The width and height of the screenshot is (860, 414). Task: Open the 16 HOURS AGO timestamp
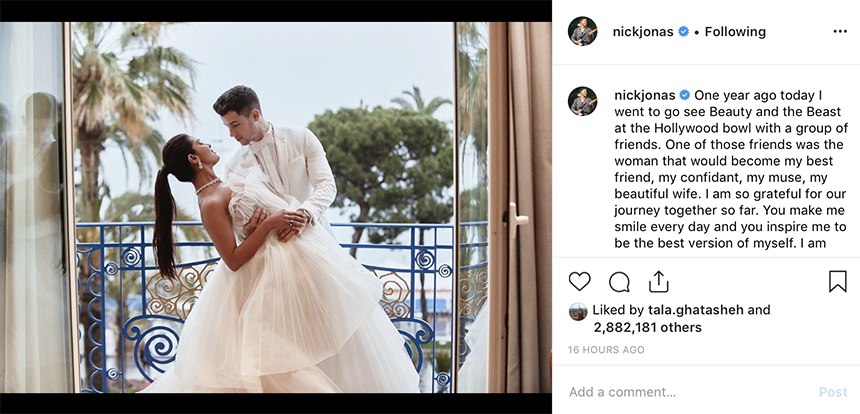(606, 350)
